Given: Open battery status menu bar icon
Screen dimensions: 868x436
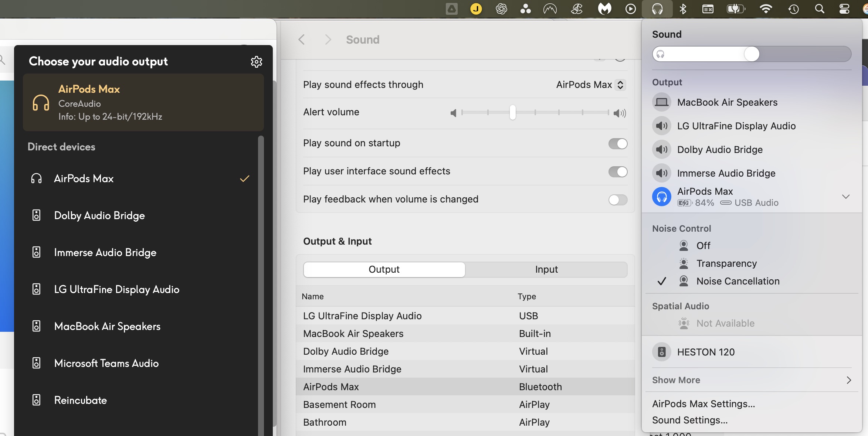Looking at the screenshot, I should click(736, 9).
